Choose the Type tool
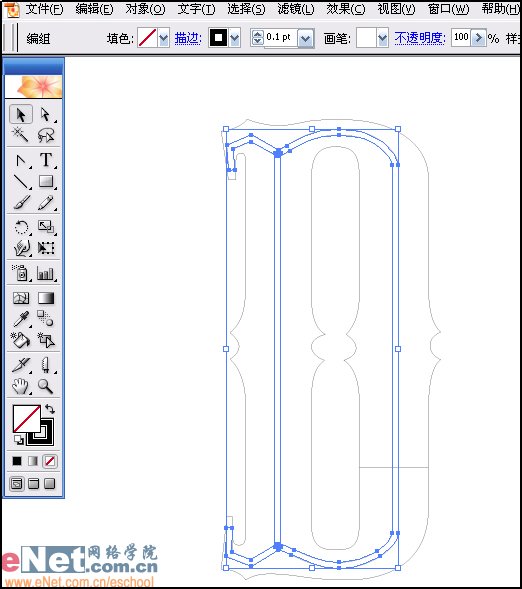The image size is (522, 589). tap(46, 160)
